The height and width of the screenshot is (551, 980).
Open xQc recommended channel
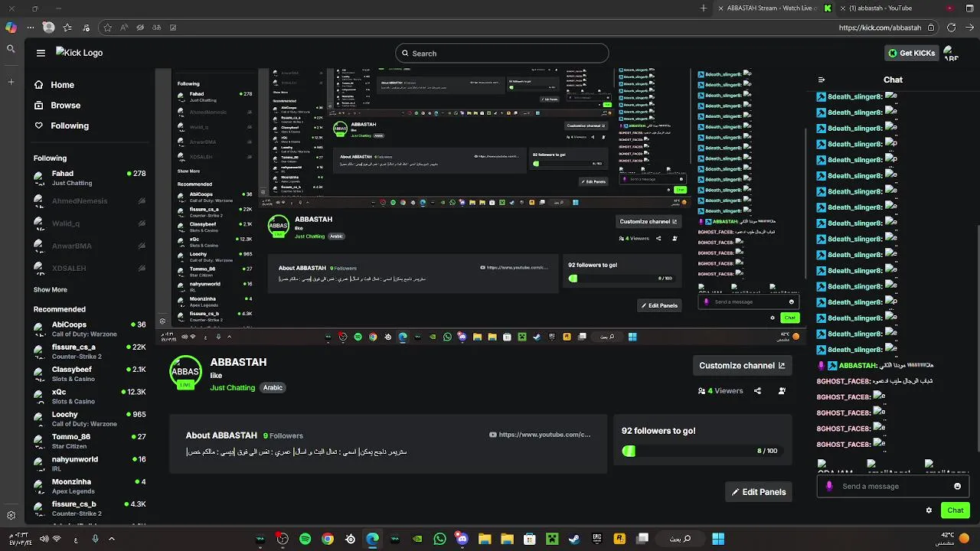(90, 396)
